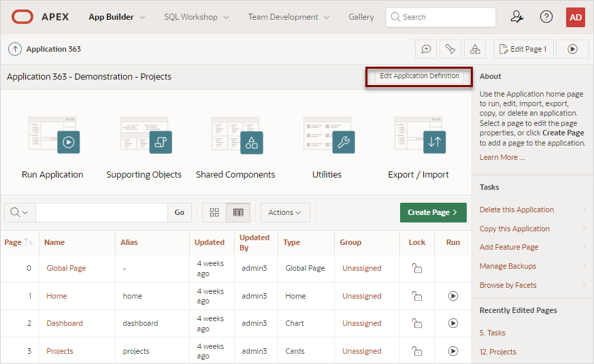Screen dimensions: 594x364
Task: Switch to View Report table mode
Action: pos(238,212)
